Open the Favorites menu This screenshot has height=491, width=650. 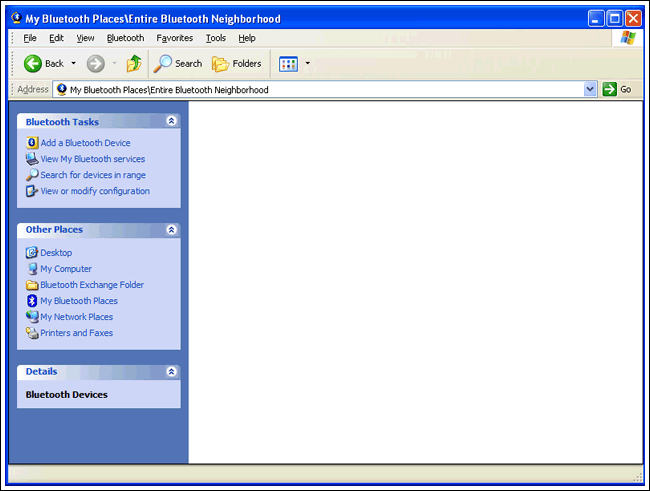pos(175,38)
